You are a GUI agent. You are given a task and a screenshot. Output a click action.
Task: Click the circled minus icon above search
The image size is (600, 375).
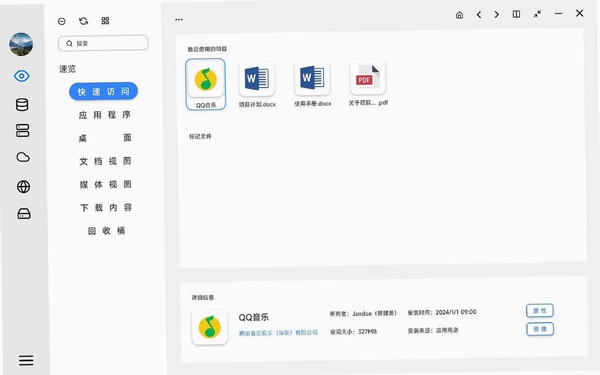click(62, 21)
